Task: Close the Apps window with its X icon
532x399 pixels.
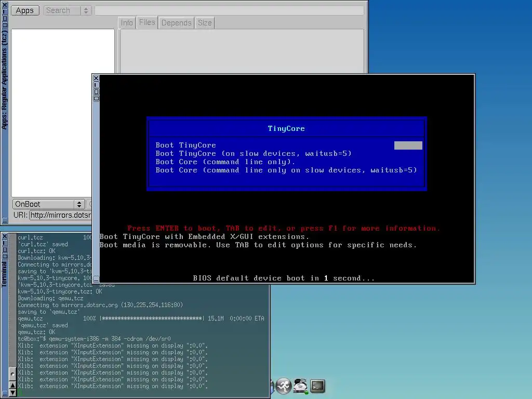Action: [x=5, y=5]
